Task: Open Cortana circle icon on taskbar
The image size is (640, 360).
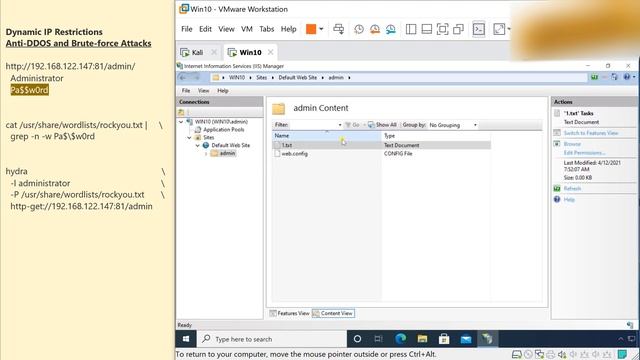Action: pyautogui.click(x=357, y=339)
